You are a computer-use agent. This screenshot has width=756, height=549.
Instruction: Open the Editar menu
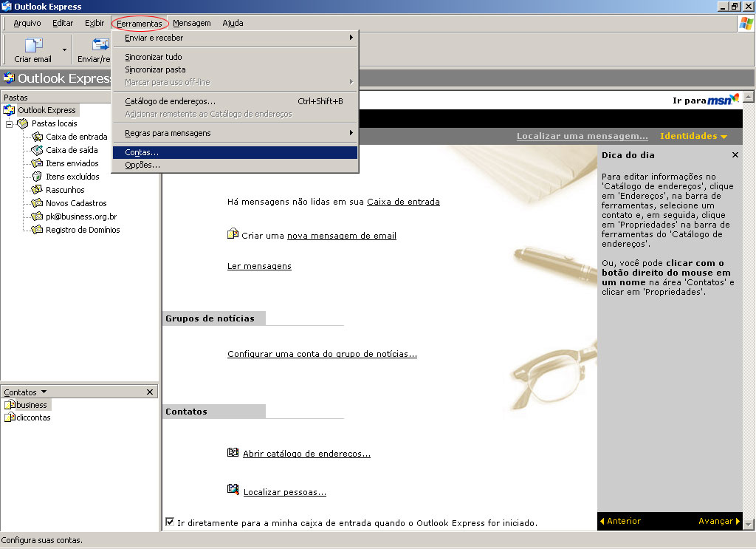pos(63,23)
